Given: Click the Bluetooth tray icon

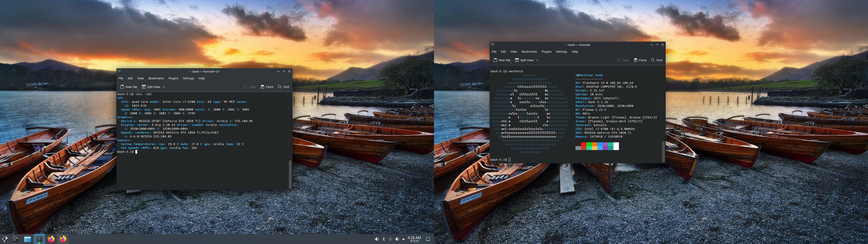Looking at the screenshot, I should click(383, 239).
